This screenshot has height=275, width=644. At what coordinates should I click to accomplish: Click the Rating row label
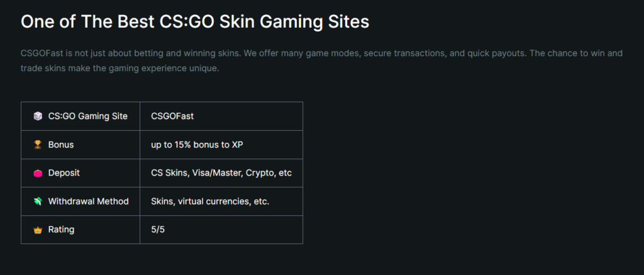(x=61, y=229)
